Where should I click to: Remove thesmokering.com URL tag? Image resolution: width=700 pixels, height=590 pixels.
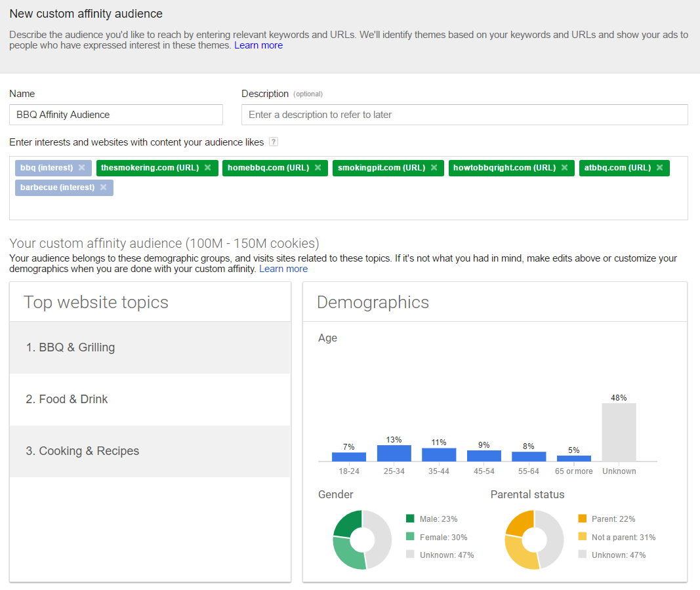(x=207, y=168)
